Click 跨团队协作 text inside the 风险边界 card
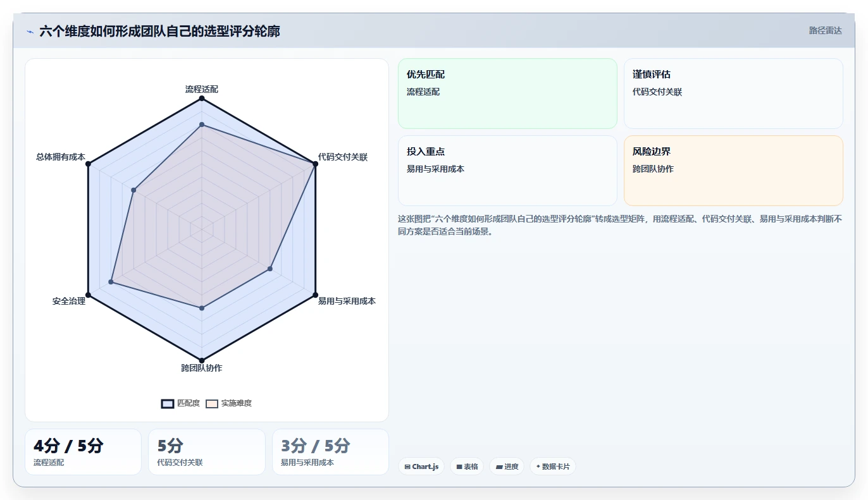This screenshot has height=500, width=868. coord(653,169)
